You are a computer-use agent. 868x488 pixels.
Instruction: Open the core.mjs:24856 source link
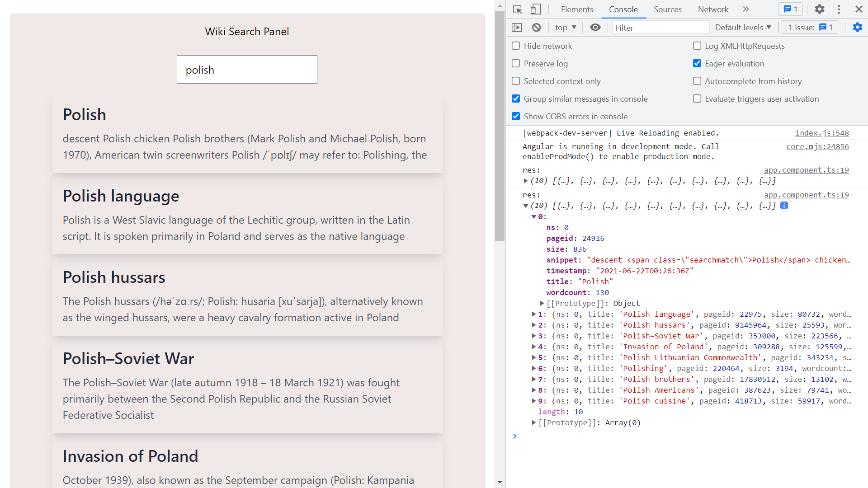[x=817, y=146]
